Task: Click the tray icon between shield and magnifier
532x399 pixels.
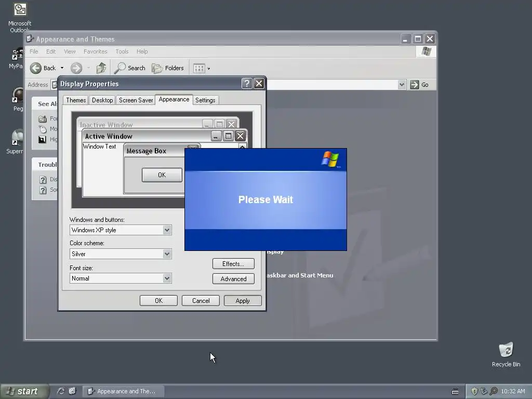Action: tap(484, 391)
